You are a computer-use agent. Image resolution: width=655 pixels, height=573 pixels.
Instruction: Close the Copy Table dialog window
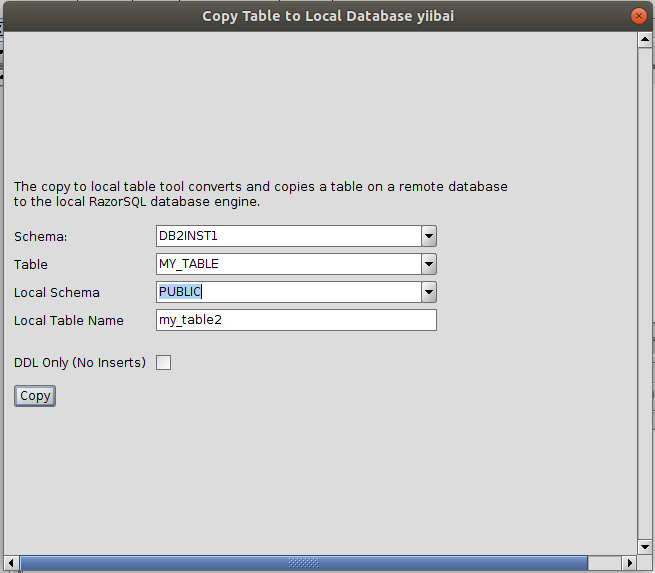pyautogui.click(x=637, y=16)
